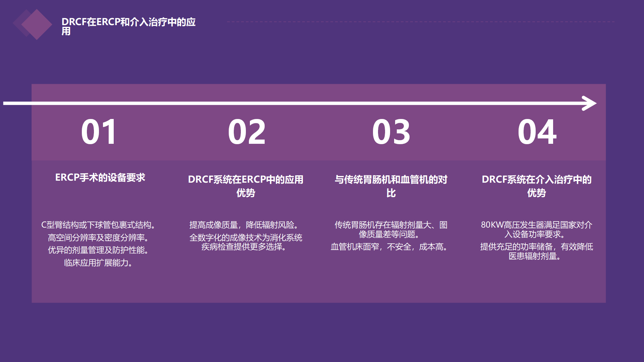
Task: Click the line 临床应用扩展能力
Action: point(98,263)
